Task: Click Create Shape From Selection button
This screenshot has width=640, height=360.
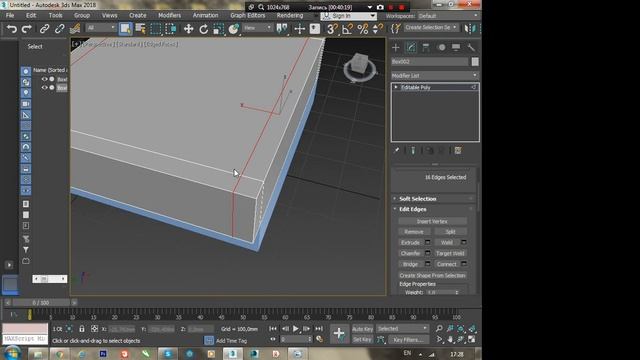Action: point(432,276)
